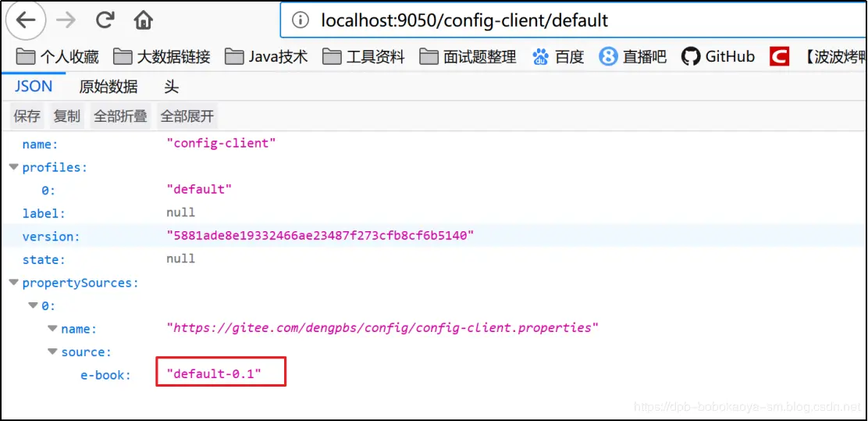Viewport: 868px width, 421px height.
Task: Select the "default" profile value
Action: (199, 190)
